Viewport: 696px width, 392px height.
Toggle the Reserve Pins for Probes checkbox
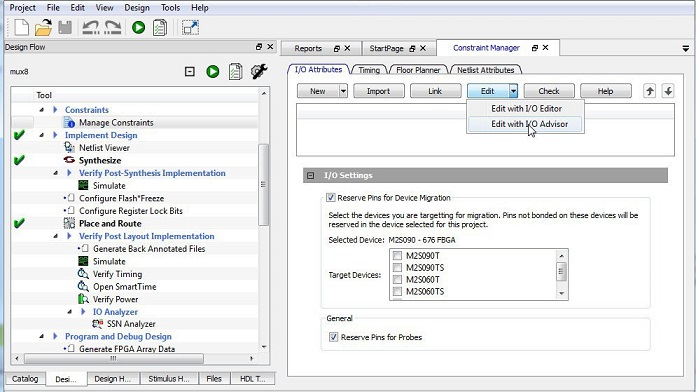pos(333,337)
